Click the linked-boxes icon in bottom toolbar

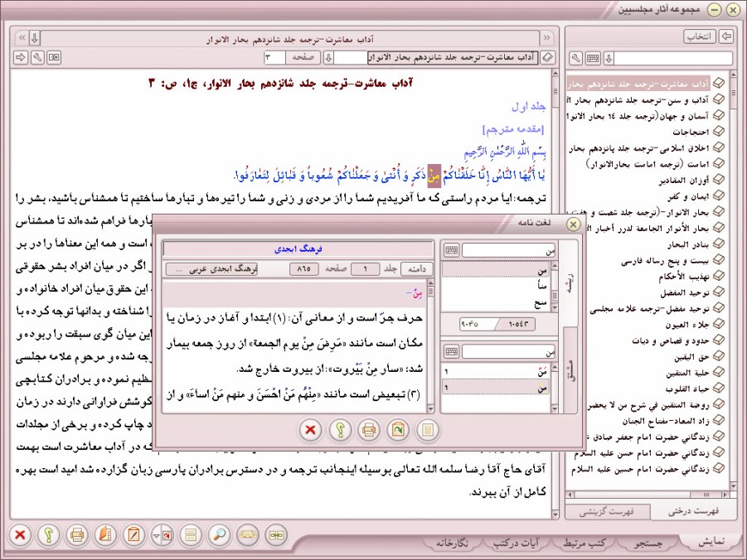[276, 535]
